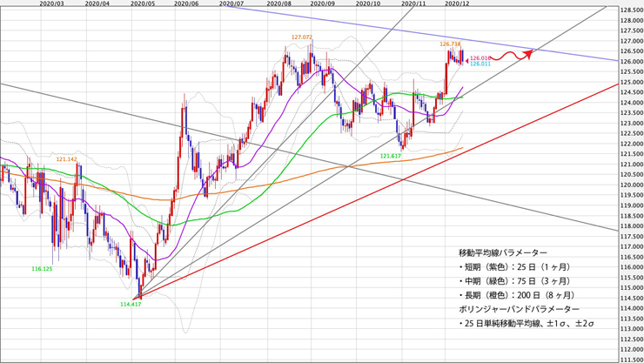Screen dimensions: 644x363
Task: Click the 116.125 green low annotation
Action: click(x=42, y=269)
